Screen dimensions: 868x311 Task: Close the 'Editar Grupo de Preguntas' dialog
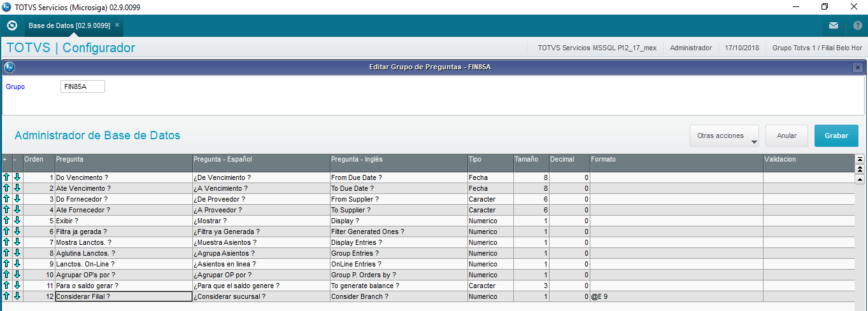[858, 67]
